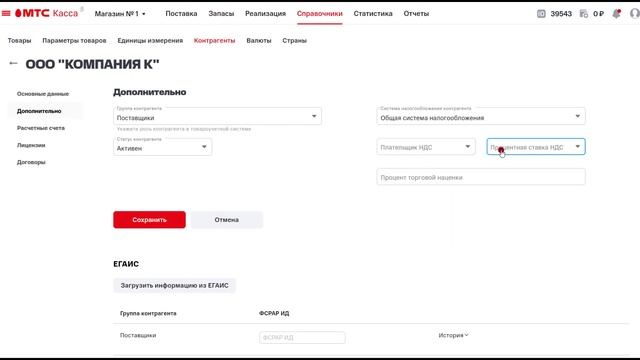Click the ООО "КОМПАНИЯ К" page title
640x360 pixels.
pyautogui.click(x=92, y=64)
